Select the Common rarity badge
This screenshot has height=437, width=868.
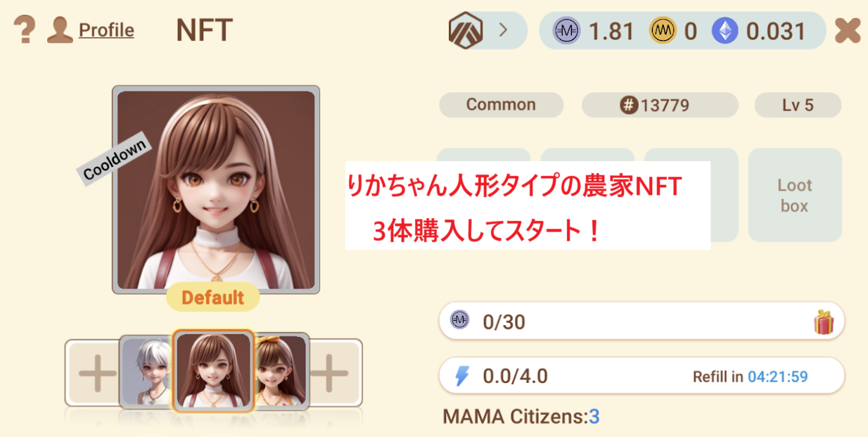[x=501, y=105]
